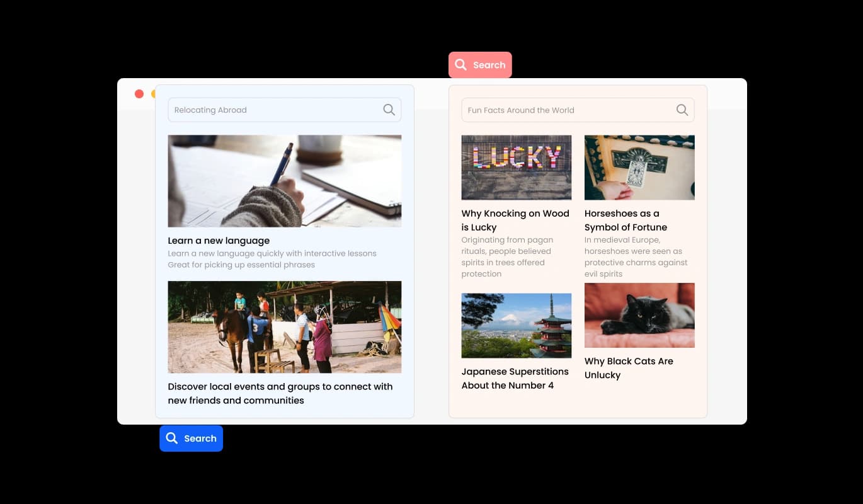
Task: Click the colorful LUCKY letters image
Action: pyautogui.click(x=516, y=167)
